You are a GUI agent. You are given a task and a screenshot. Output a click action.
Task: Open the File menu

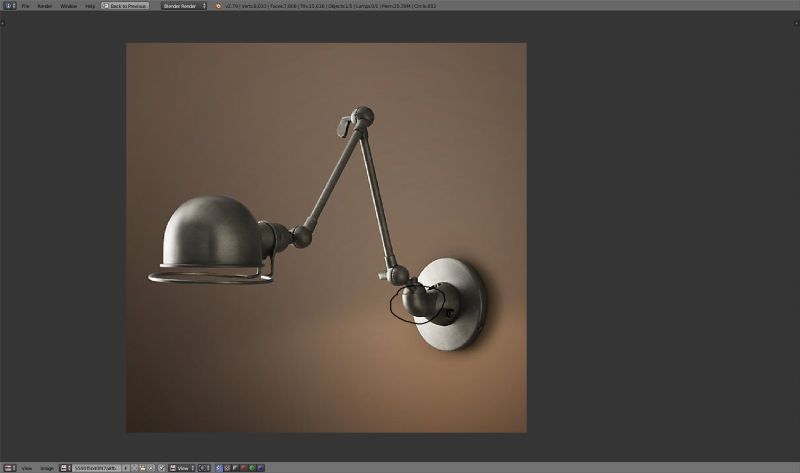pos(25,6)
